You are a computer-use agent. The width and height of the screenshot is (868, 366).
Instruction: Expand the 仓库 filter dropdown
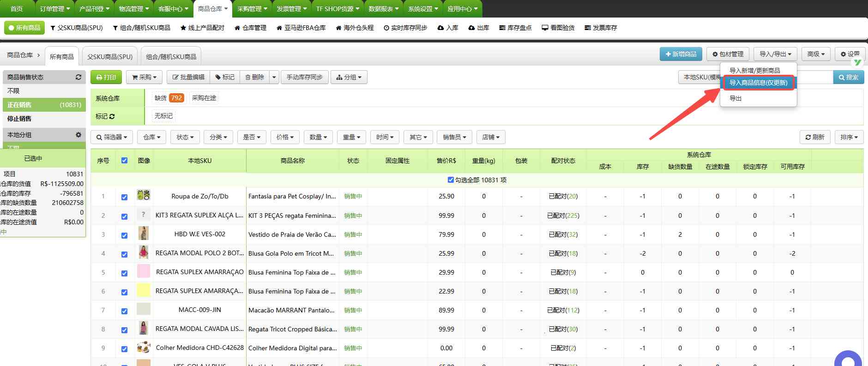[x=151, y=137]
